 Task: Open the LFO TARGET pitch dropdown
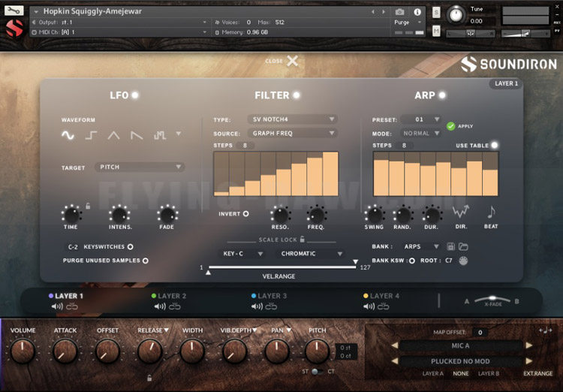(140, 167)
